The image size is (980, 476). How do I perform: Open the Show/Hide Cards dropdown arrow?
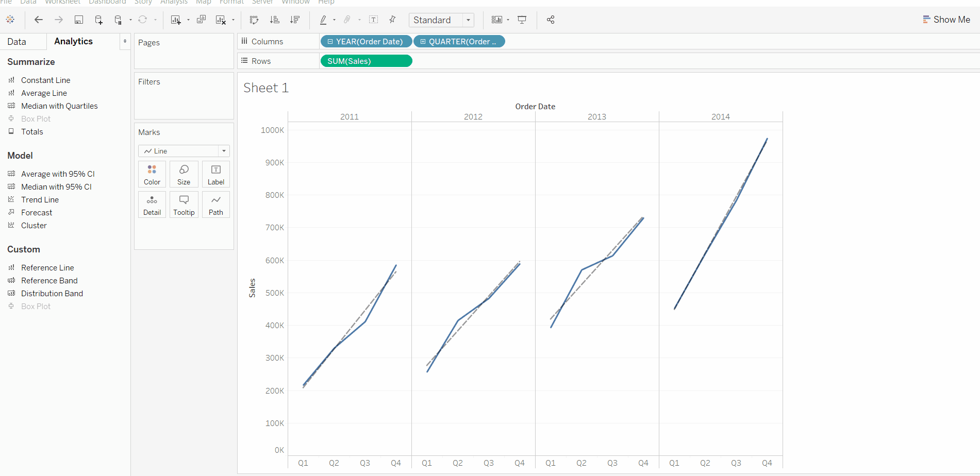(x=508, y=20)
